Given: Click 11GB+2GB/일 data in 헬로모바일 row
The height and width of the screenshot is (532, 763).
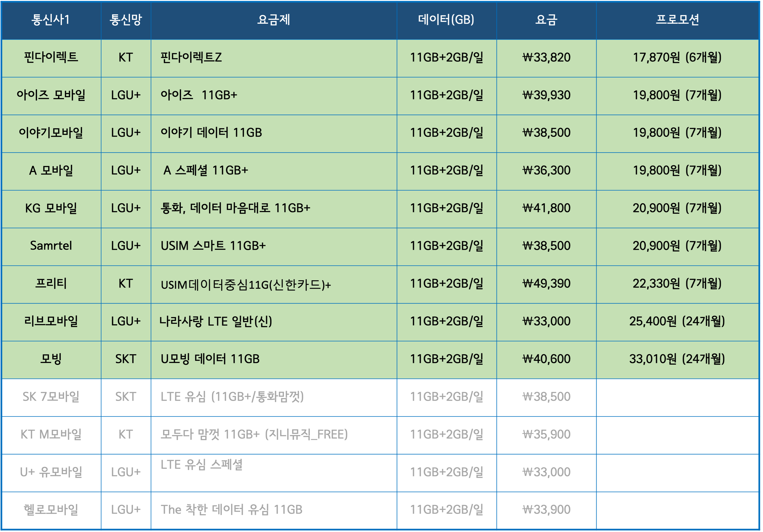Looking at the screenshot, I should [447, 510].
